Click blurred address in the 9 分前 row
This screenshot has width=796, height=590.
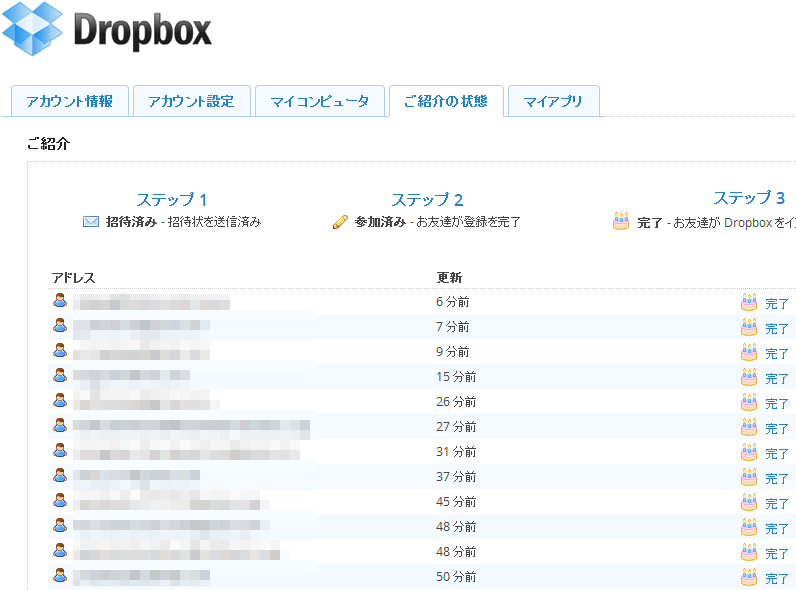[142, 351]
